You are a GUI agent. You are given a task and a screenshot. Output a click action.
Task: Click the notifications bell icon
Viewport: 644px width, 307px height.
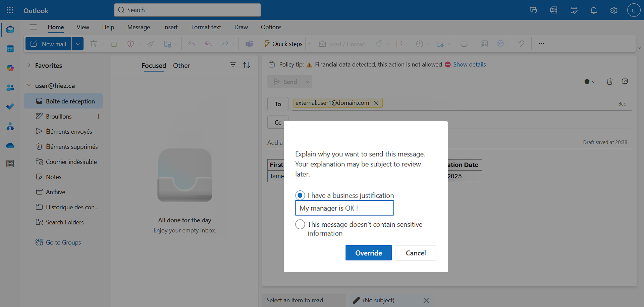[593, 10]
